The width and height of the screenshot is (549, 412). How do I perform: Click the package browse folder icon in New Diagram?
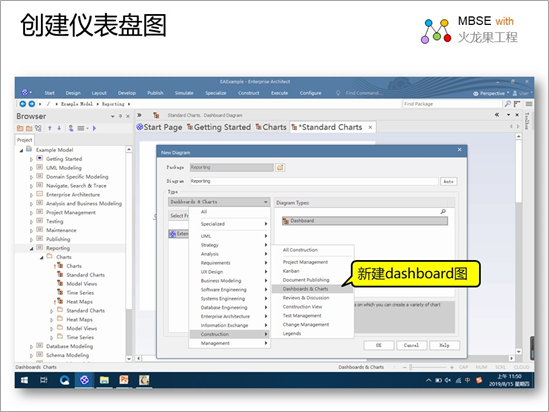pyautogui.click(x=280, y=168)
